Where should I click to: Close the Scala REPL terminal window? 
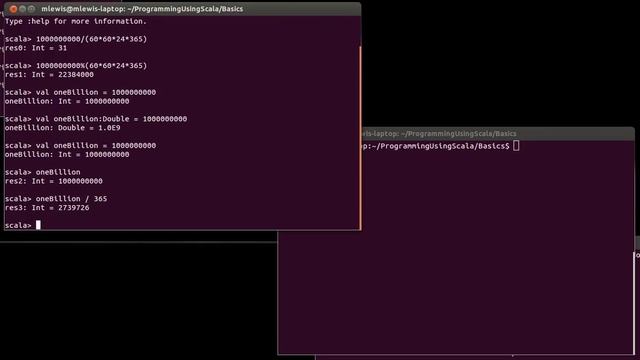coord(13,9)
